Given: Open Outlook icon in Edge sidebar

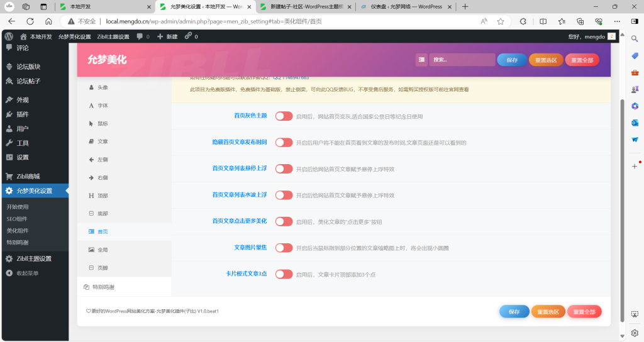Looking at the screenshot, I should tap(635, 123).
